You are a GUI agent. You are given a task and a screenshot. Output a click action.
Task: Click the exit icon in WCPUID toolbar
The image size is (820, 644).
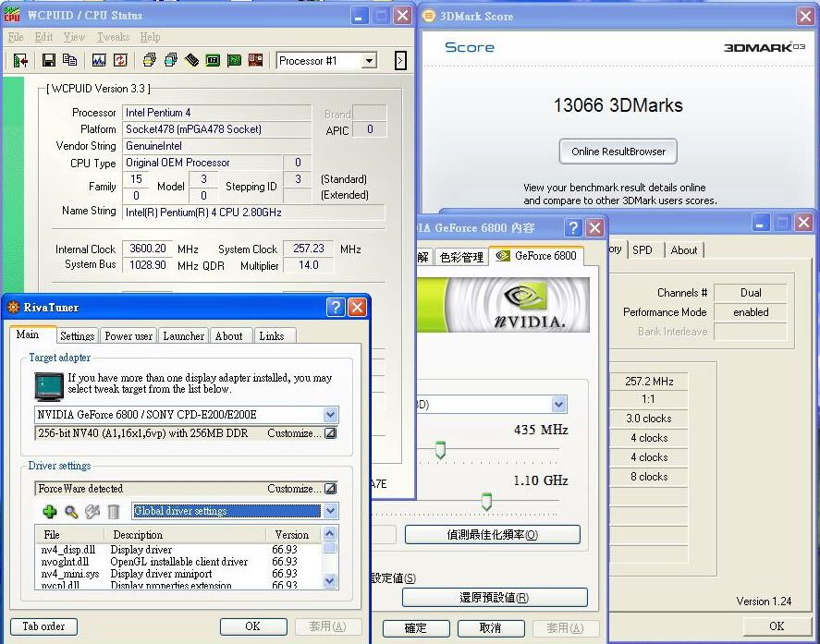20,61
